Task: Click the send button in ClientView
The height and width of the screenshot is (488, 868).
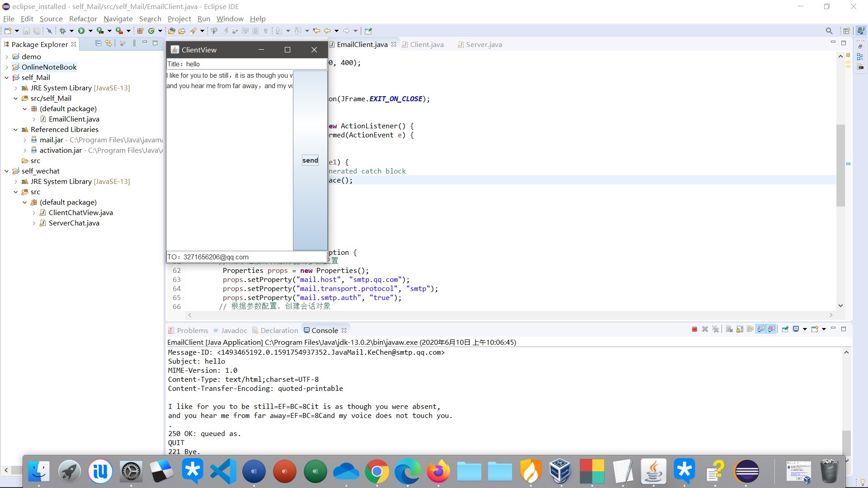Action: tap(310, 160)
